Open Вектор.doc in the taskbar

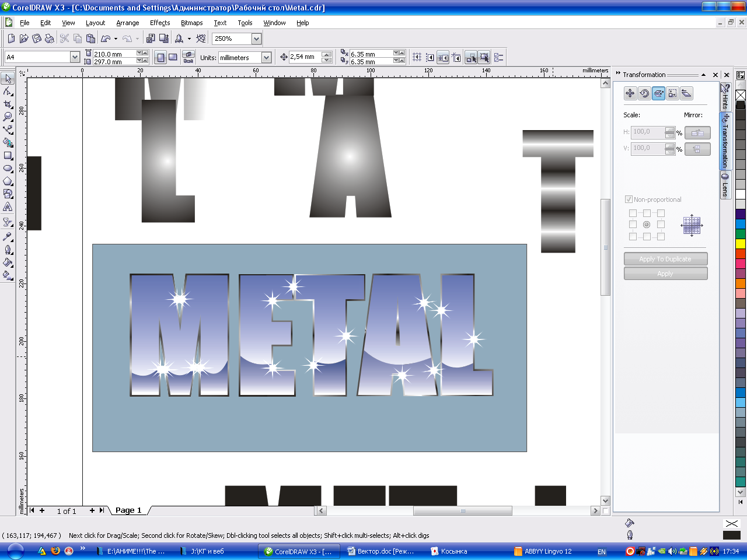point(381,551)
